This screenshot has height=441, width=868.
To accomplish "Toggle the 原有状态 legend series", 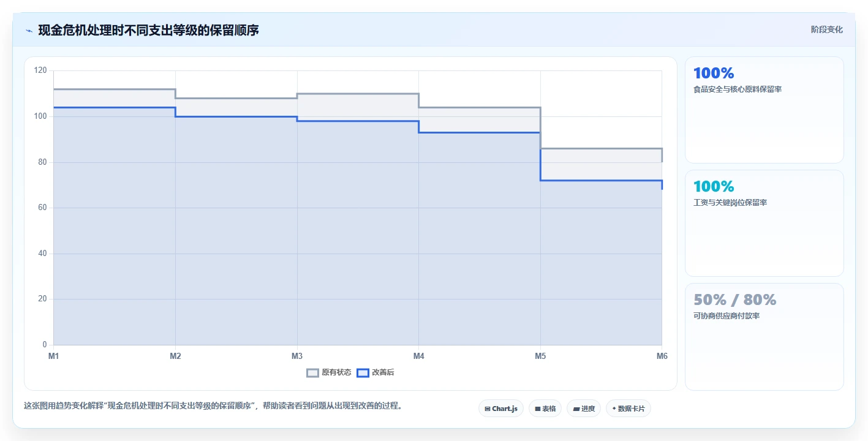I will coord(329,372).
